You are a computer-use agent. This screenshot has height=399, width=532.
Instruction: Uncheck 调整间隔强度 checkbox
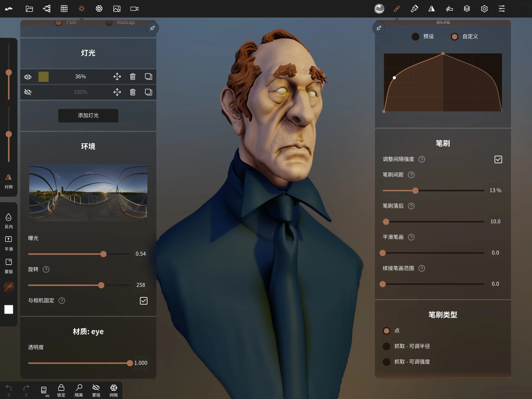498,159
